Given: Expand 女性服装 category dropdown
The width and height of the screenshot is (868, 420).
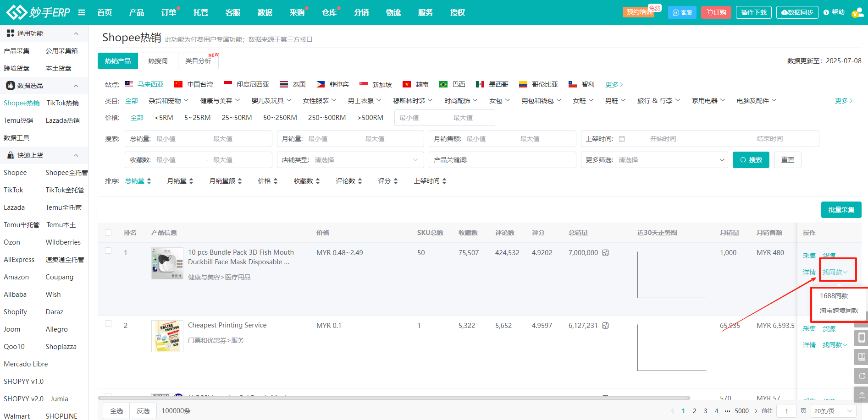Looking at the screenshot, I should point(320,101).
